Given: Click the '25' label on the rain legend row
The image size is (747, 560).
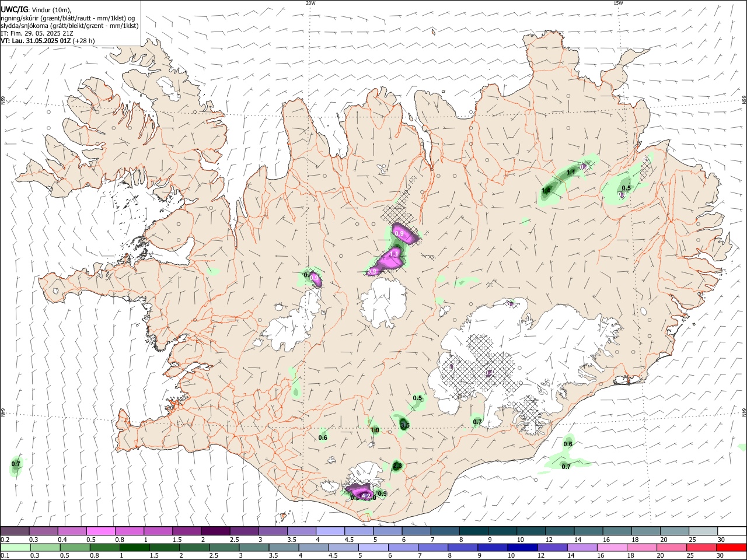Looking at the screenshot, I should (690, 556).
